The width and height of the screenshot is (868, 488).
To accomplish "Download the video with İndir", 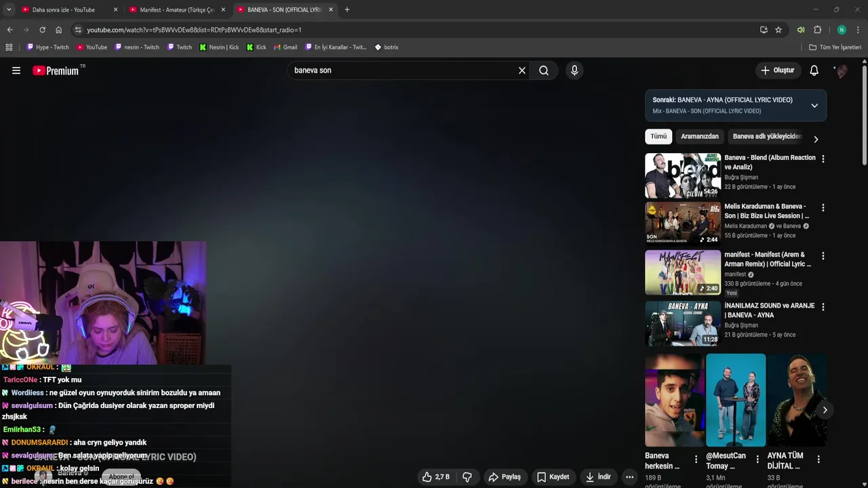I will [x=598, y=477].
